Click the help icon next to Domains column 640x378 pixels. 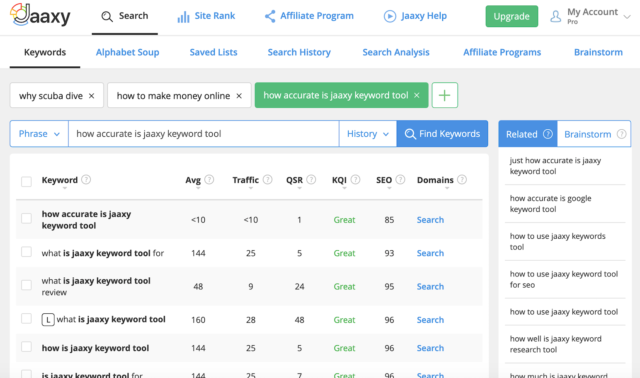pyautogui.click(x=462, y=179)
